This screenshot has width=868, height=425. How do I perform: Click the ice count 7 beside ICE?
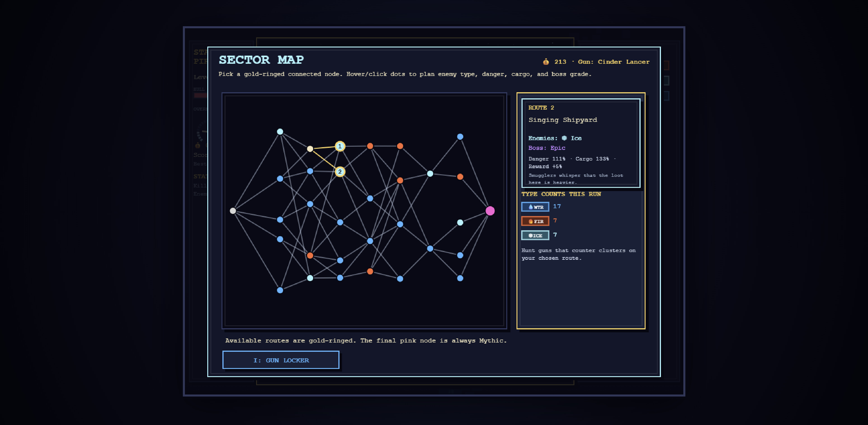coord(555,235)
